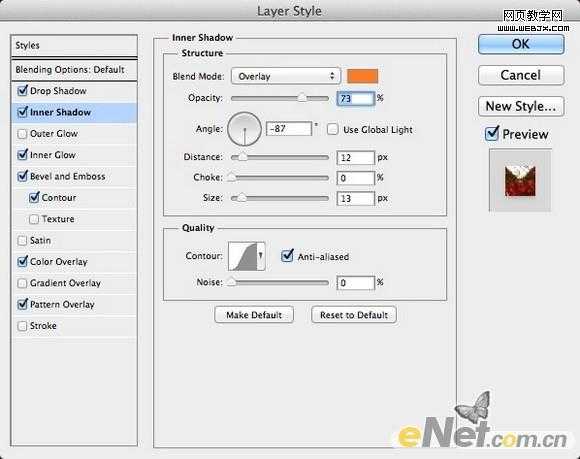This screenshot has width=580, height=459.
Task: Toggle the Anti-aliased checkbox
Action: coord(287,256)
